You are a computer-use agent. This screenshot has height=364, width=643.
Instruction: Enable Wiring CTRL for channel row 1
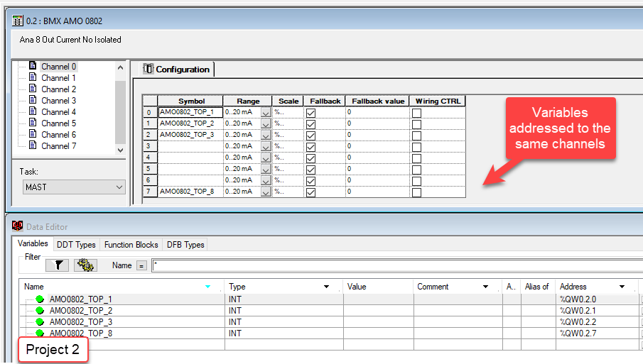tap(416, 124)
